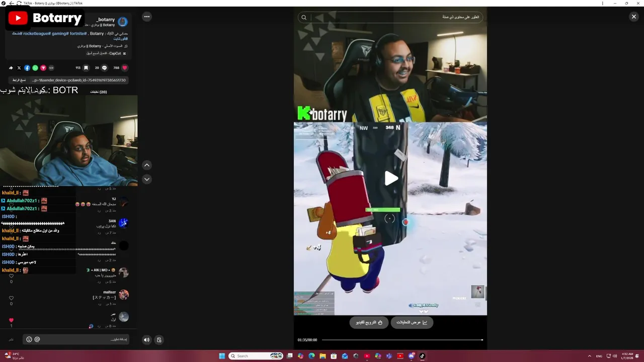Click the Windows taskbar Search box
Image resolution: width=644 pixels, height=362 pixels.
pyautogui.click(x=257, y=356)
